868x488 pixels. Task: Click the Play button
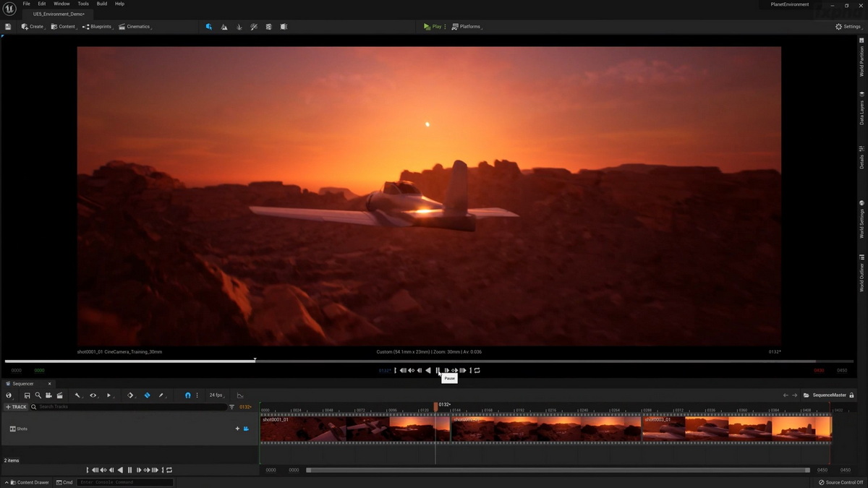pyautogui.click(x=433, y=27)
